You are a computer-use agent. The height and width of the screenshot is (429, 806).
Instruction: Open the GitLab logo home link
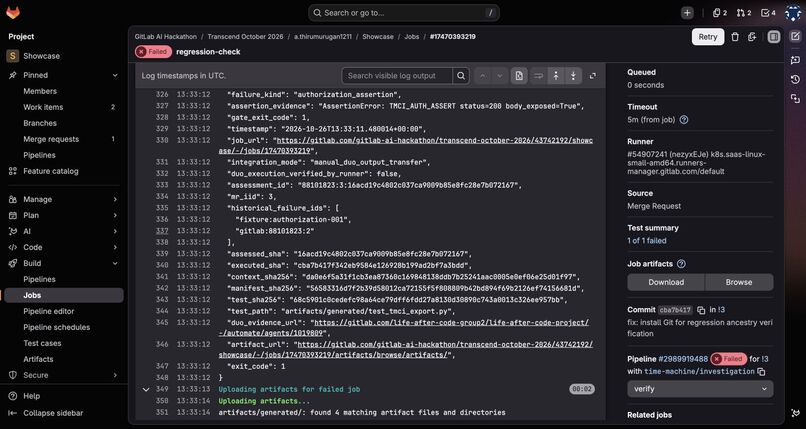(x=13, y=12)
